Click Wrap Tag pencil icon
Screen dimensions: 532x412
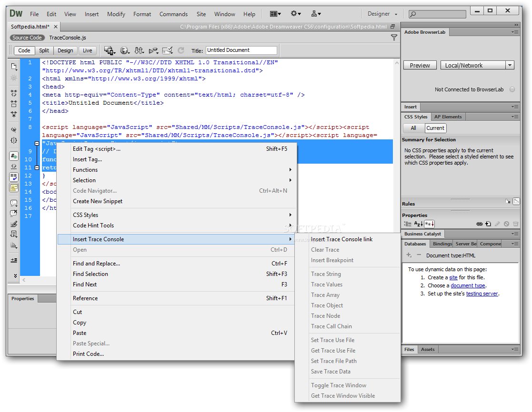pyautogui.click(x=13, y=224)
